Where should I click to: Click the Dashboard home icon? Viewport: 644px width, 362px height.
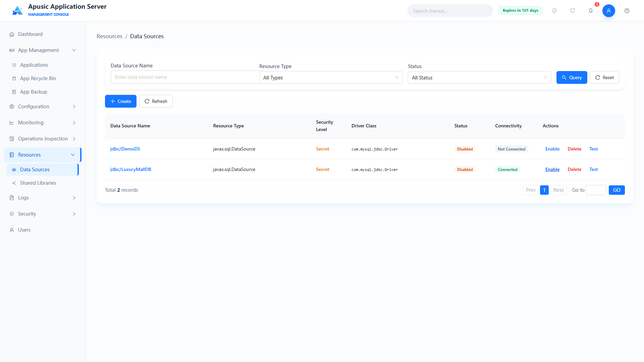(x=12, y=34)
